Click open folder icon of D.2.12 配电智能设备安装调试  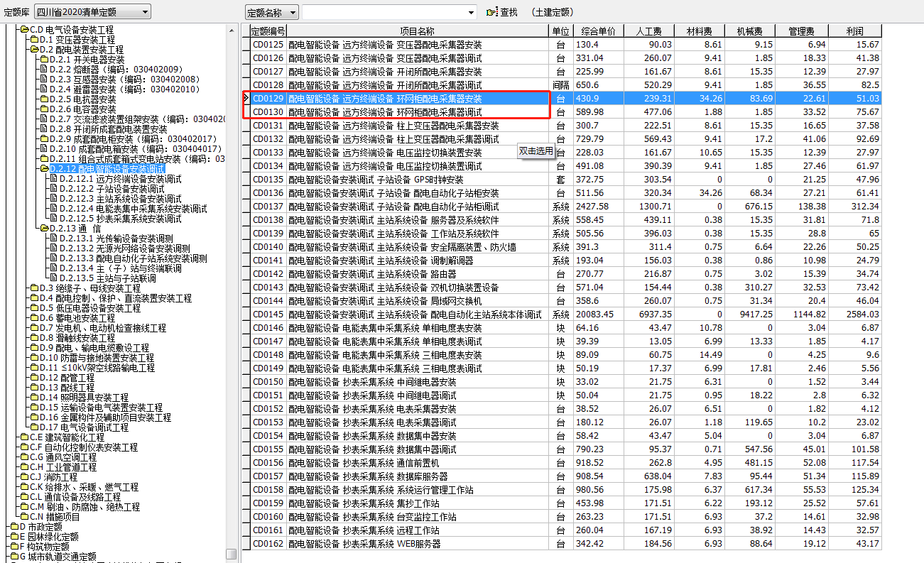coord(44,169)
